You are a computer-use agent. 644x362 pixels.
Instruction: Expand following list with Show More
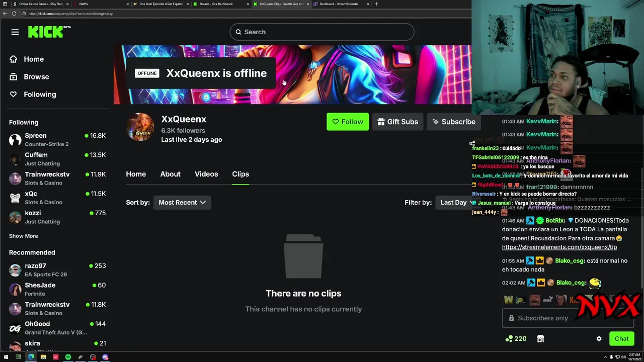pos(24,236)
